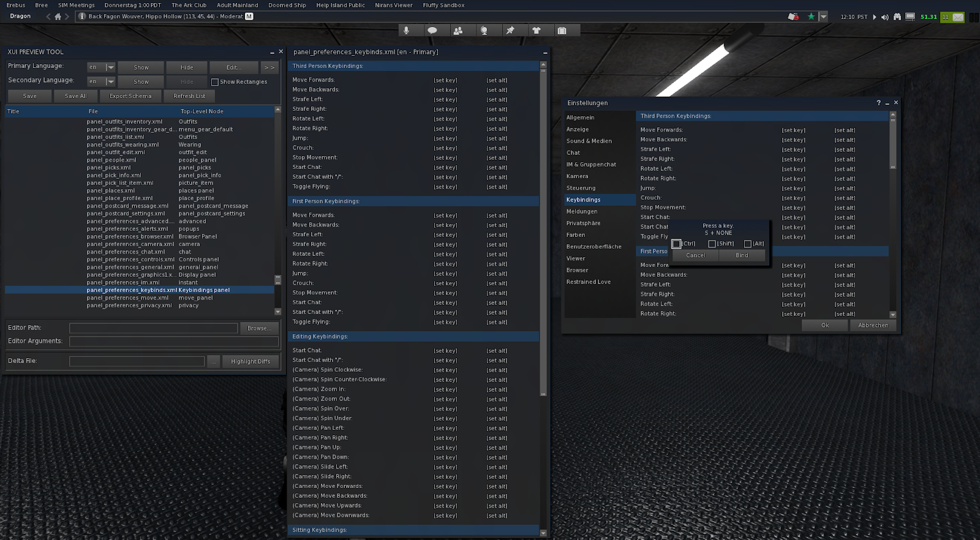Viewport: 980px width, 540px height.
Task: Select Restrained Love tab
Action: tap(600, 282)
